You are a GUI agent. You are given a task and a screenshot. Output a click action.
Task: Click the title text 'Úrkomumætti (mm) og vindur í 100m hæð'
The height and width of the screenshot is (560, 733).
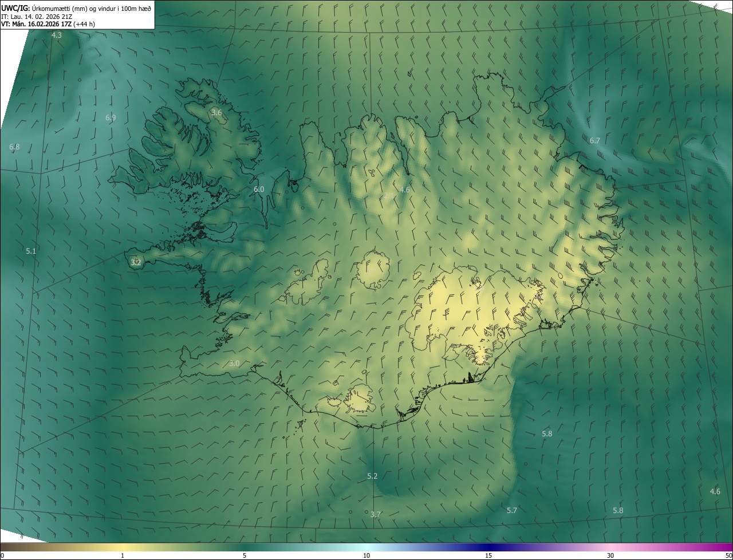click(x=92, y=8)
